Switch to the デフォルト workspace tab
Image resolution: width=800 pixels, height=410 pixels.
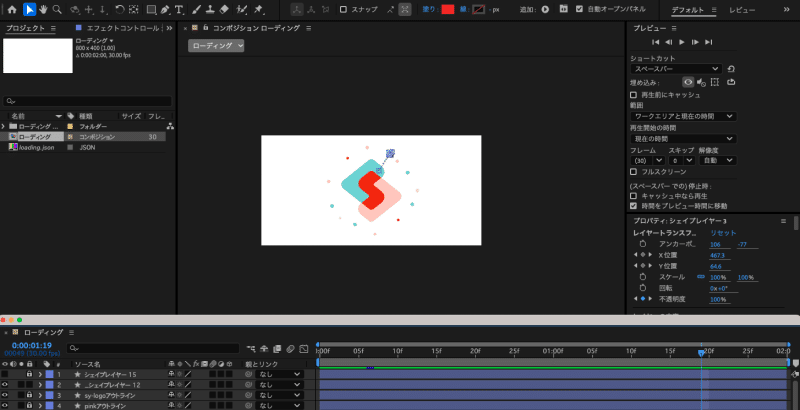coord(688,10)
